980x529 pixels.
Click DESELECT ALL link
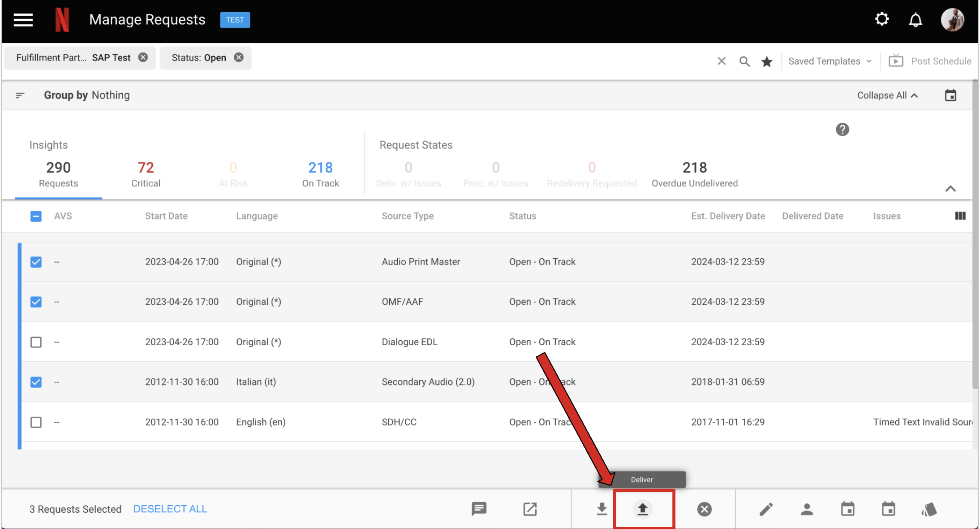click(x=169, y=509)
